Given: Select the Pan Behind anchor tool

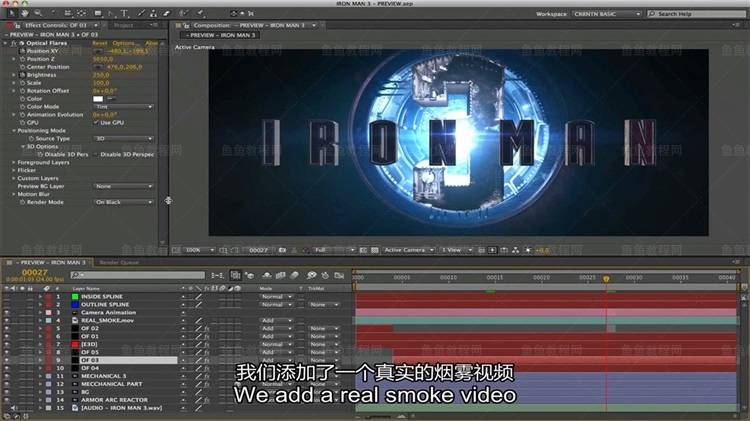Looking at the screenshot, I should tap(81, 13).
